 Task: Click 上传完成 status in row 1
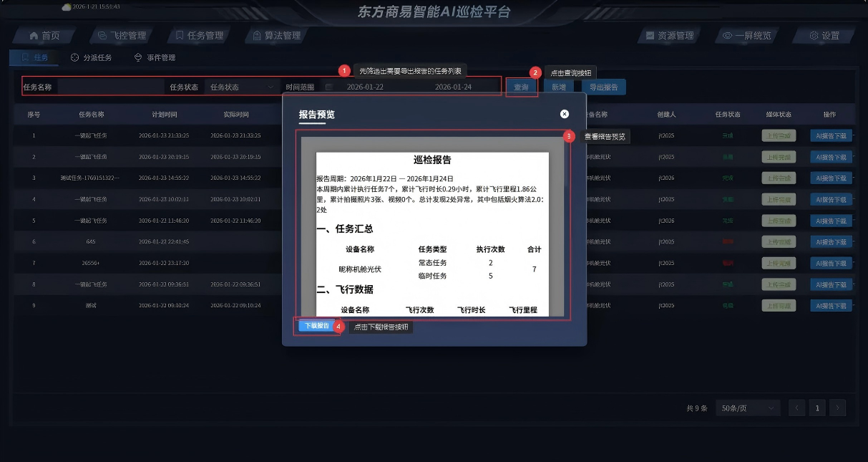click(778, 135)
